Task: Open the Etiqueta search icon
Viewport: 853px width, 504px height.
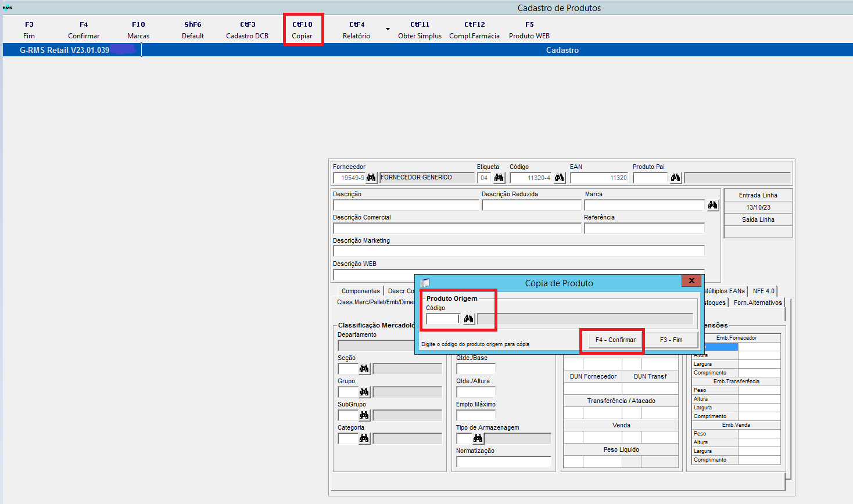Action: pos(499,178)
